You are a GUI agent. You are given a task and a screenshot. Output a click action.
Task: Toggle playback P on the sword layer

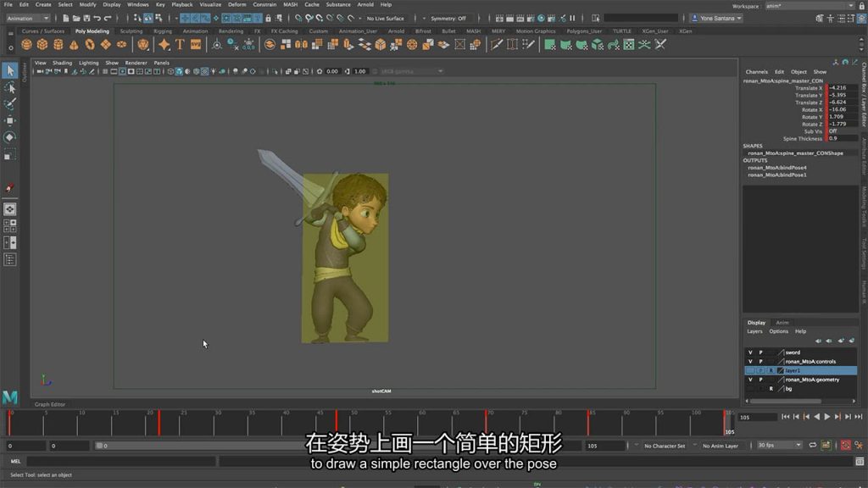pos(760,352)
